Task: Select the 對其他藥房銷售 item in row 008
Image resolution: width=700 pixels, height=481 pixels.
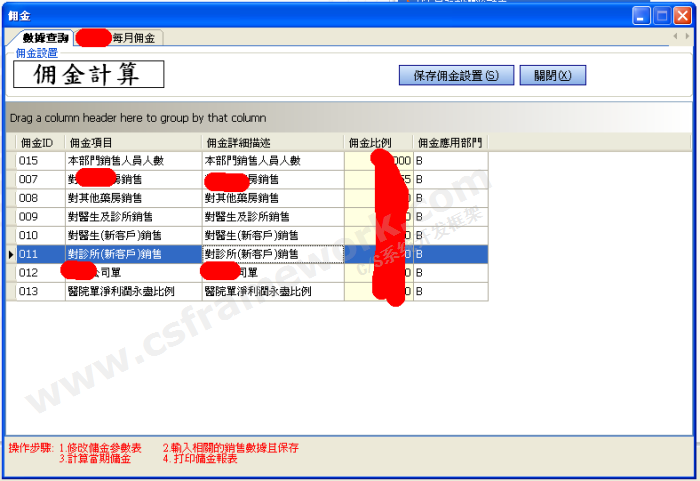Action: point(132,198)
